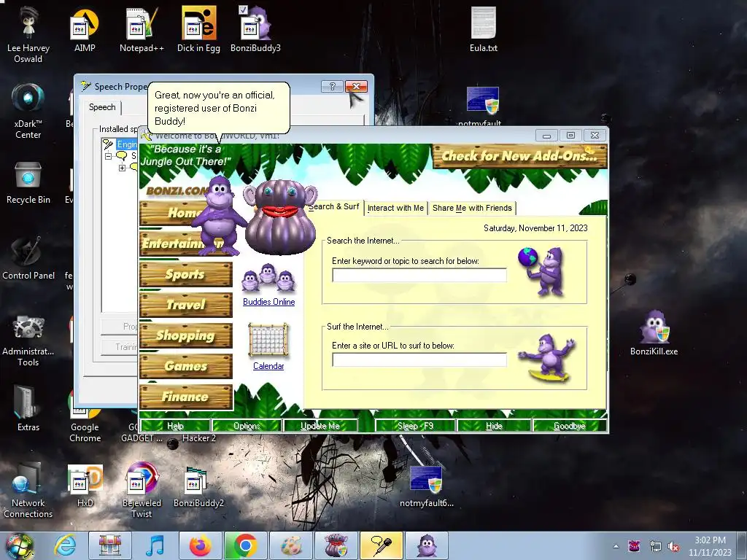
Task: Open the Bejeweled Twist desktop icon
Action: 142,491
